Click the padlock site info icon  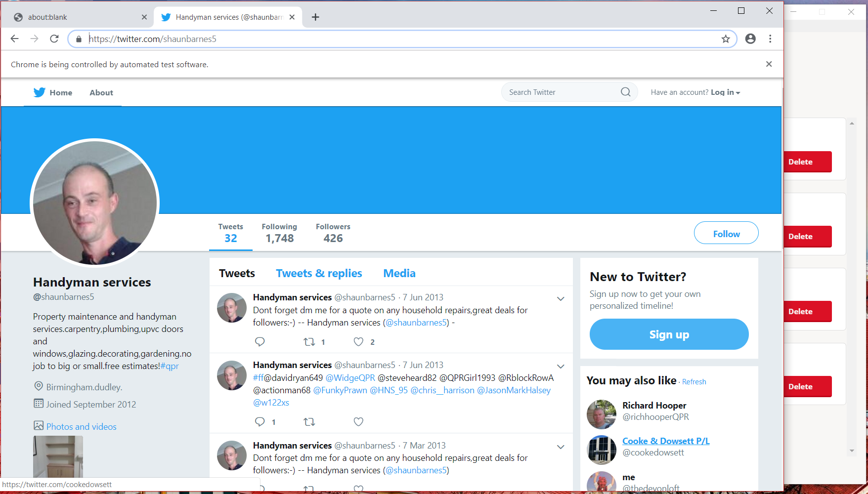click(79, 39)
